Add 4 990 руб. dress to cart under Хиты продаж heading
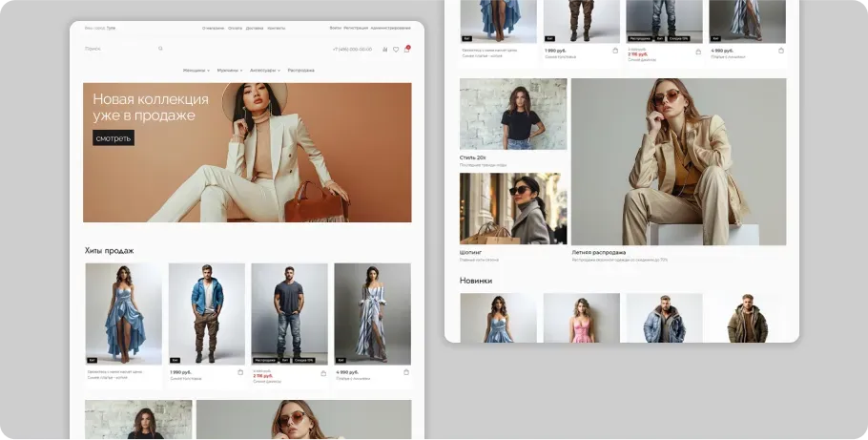868x440 pixels. [x=406, y=372]
